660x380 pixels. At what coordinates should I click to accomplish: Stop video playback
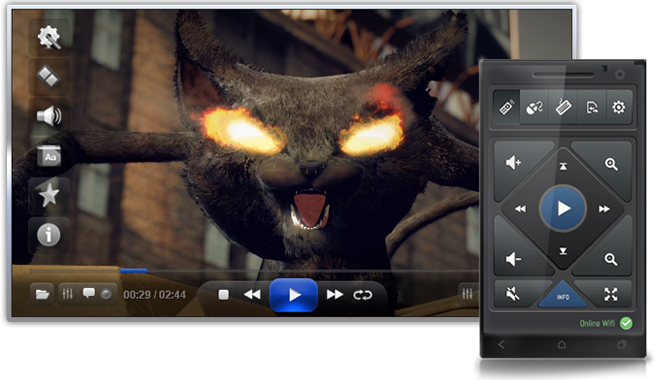click(224, 295)
